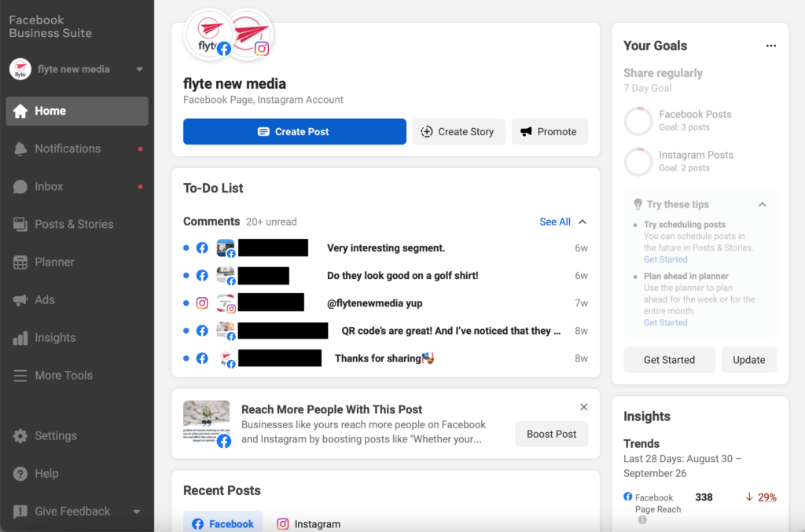Click the Instagram account profile picture
The image size is (805, 532).
click(251, 35)
